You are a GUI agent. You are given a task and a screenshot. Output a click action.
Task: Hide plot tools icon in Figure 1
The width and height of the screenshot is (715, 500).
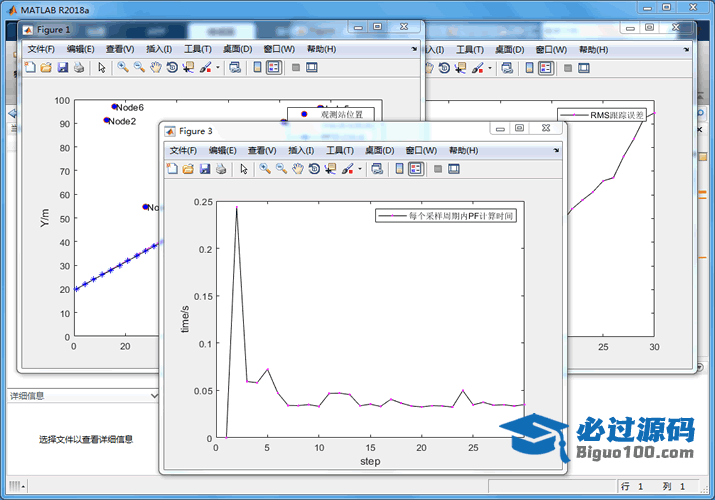tap(295, 67)
